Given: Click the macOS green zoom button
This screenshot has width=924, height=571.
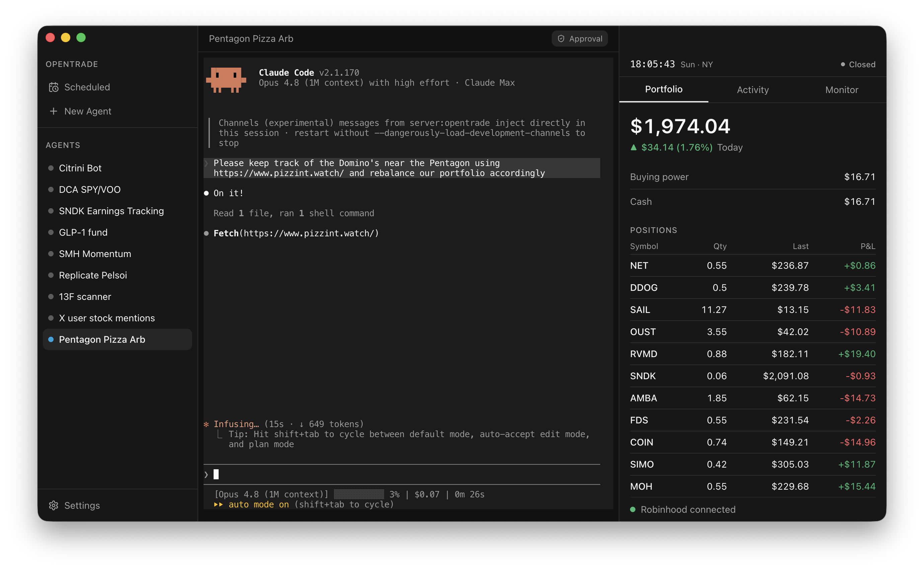Looking at the screenshot, I should click(81, 37).
